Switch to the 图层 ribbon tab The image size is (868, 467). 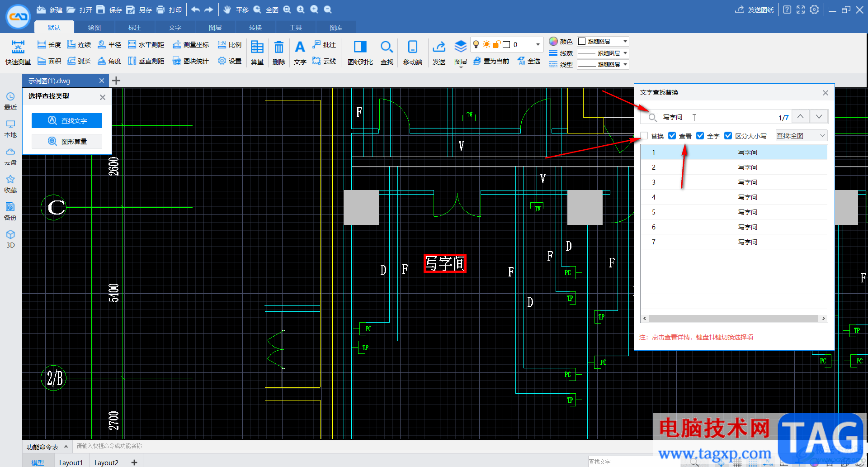tap(215, 28)
